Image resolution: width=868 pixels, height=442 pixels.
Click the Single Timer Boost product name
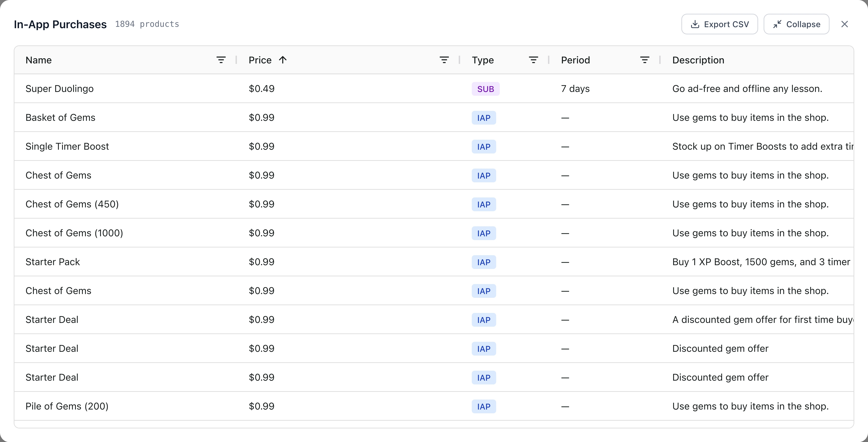[67, 146]
